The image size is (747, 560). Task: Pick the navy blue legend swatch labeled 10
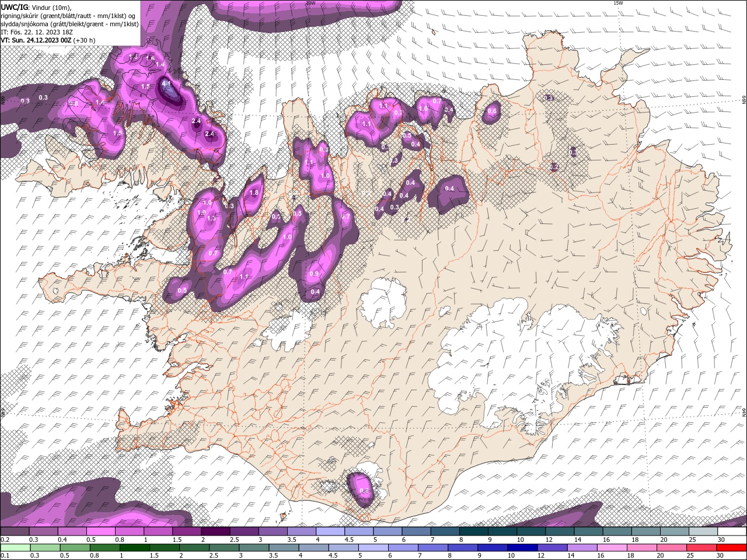(x=522, y=548)
